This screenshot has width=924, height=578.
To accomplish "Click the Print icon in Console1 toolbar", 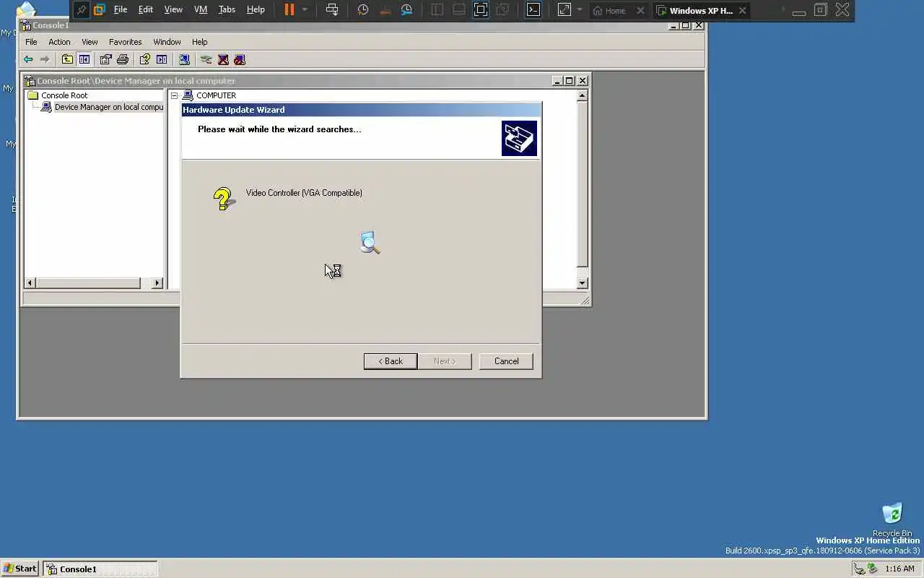I will pyautogui.click(x=123, y=60).
